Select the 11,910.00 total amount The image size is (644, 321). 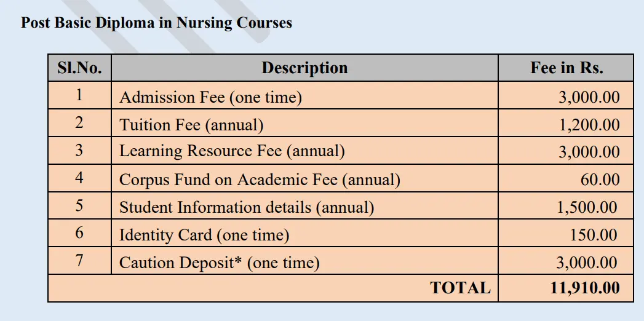pos(584,288)
